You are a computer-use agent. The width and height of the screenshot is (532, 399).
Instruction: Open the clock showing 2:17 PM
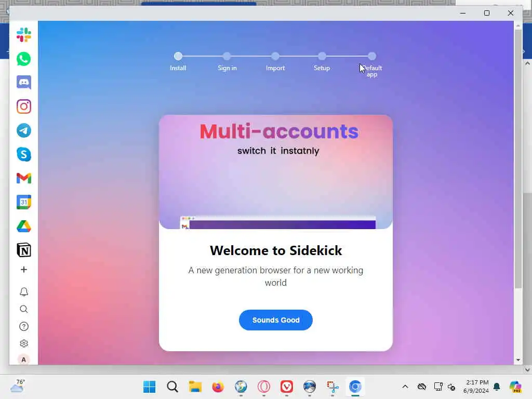(476, 387)
